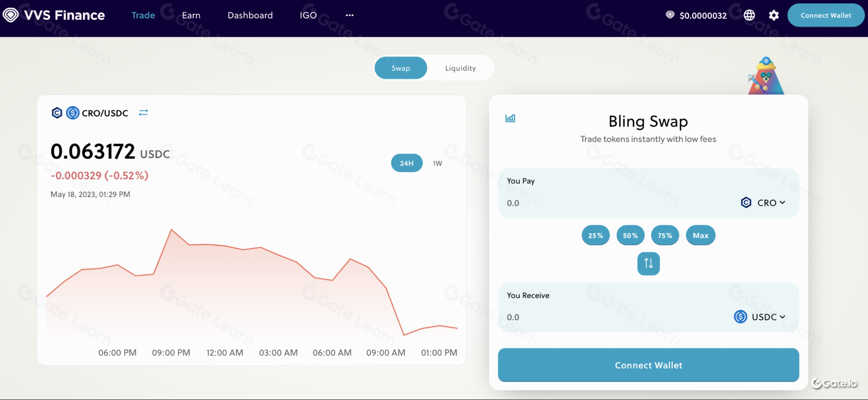Open settings via the gear icon
The height and width of the screenshot is (400, 868).
coord(773,15)
